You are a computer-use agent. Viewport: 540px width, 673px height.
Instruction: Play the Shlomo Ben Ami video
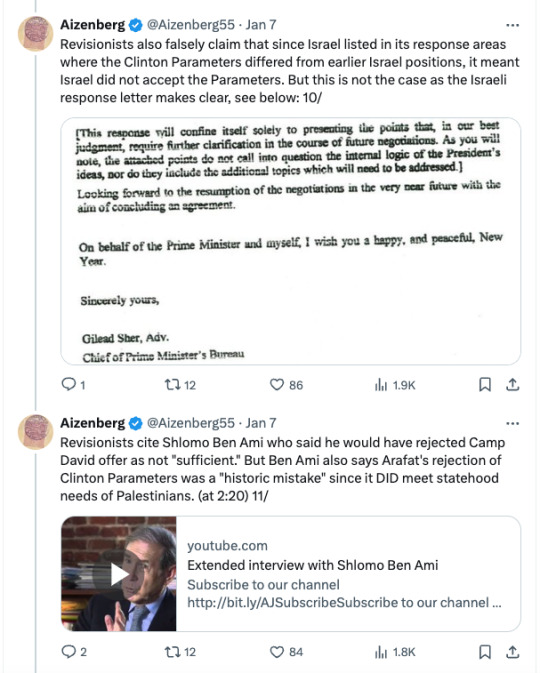119,574
